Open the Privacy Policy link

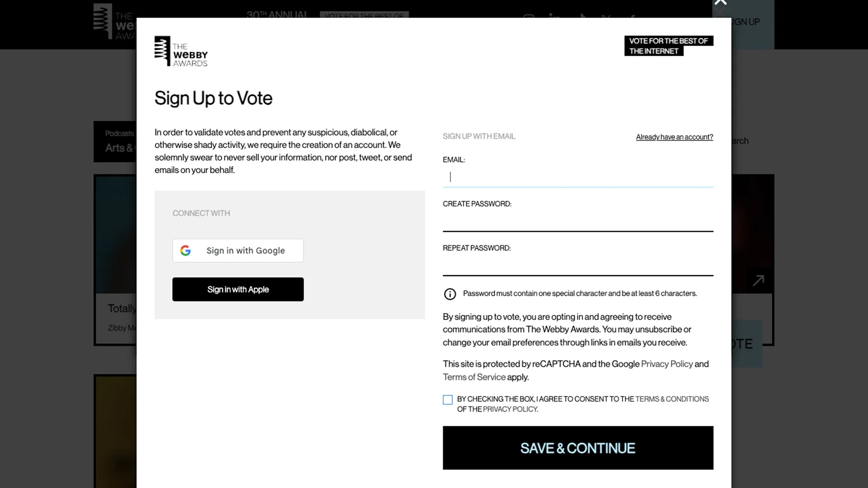tap(667, 364)
